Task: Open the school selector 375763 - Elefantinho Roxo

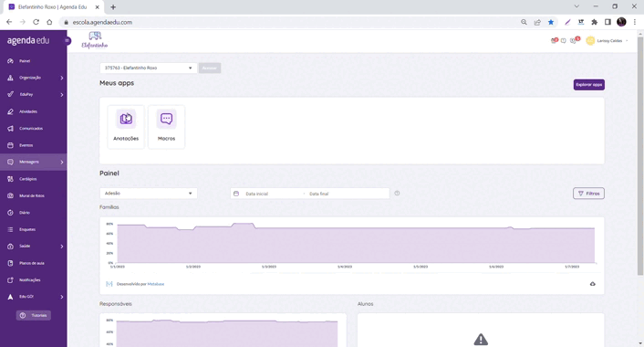Action: click(x=148, y=68)
